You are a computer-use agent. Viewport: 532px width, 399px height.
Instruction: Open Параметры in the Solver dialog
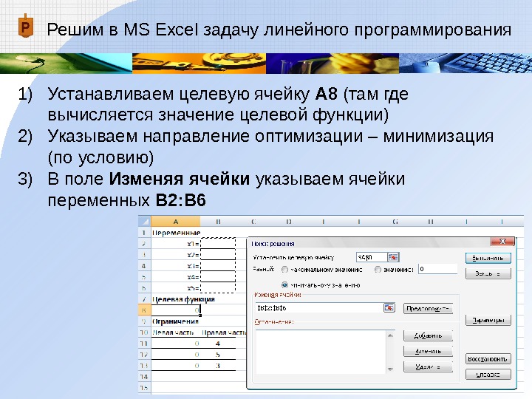point(488,320)
